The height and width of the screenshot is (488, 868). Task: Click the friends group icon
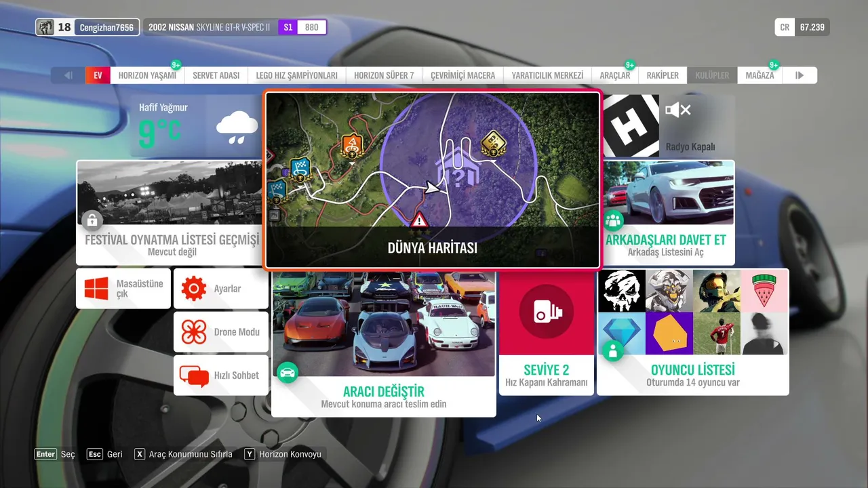(x=614, y=220)
